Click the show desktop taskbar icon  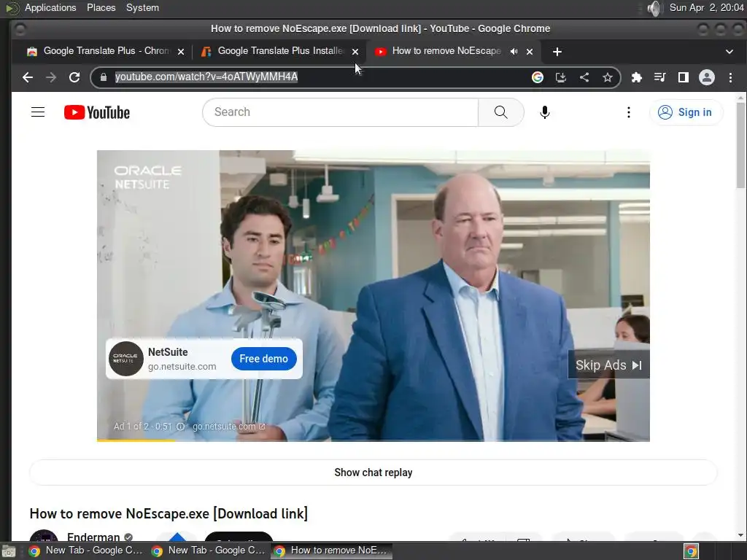[x=9, y=551]
